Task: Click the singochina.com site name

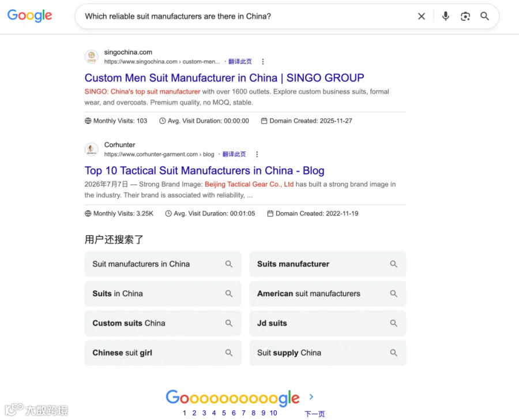Action: pos(128,52)
